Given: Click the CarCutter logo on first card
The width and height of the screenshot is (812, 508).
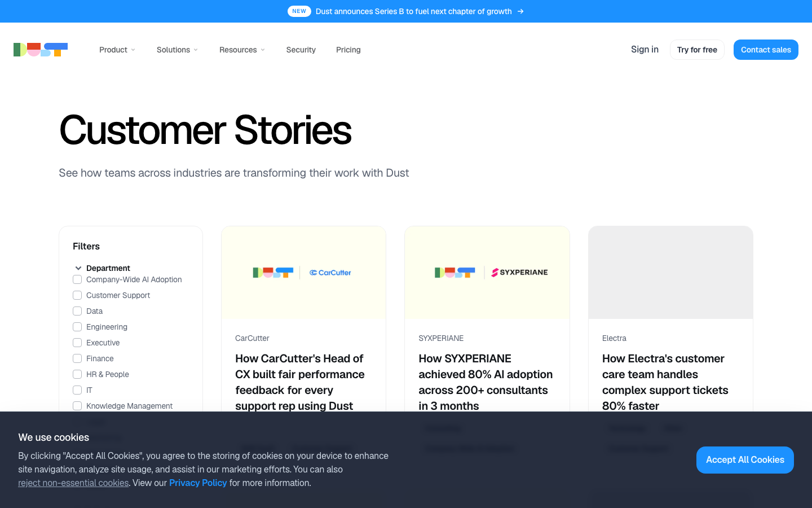Looking at the screenshot, I should [x=330, y=273].
